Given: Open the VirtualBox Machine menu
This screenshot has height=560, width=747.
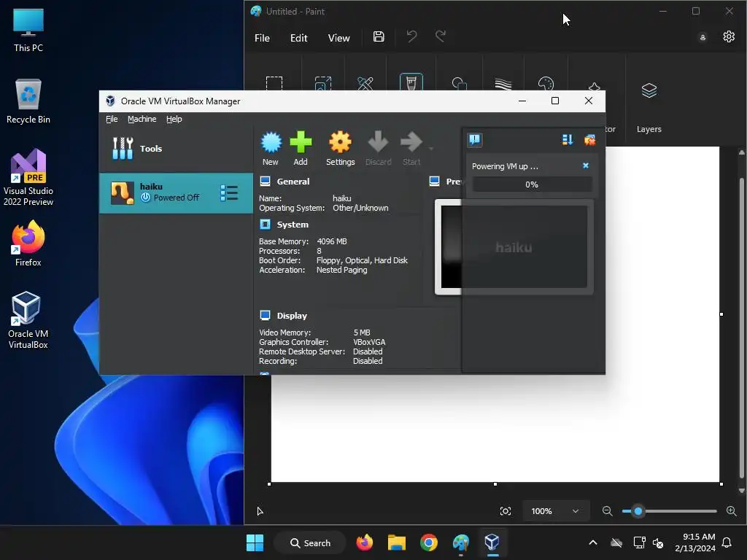Looking at the screenshot, I should [142, 119].
